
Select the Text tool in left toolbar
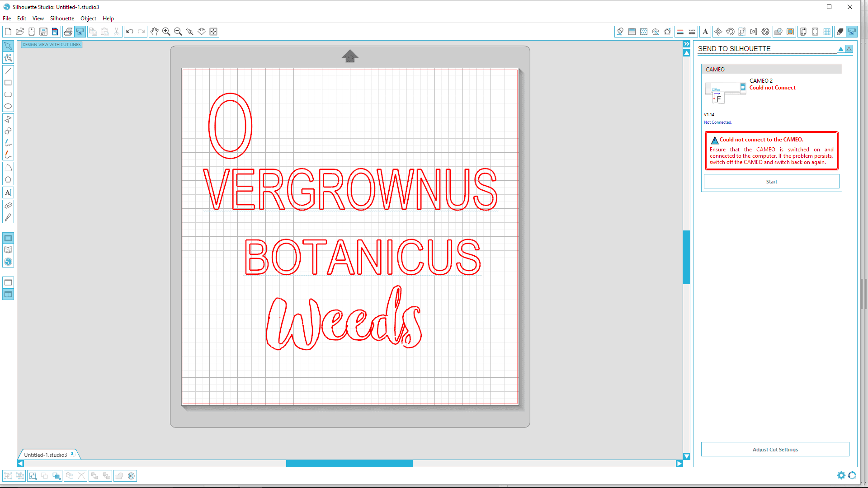click(8, 192)
